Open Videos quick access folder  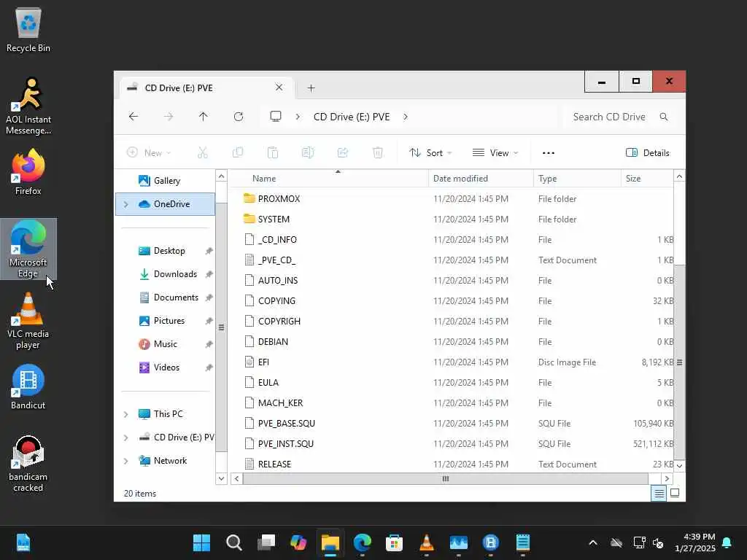pyautogui.click(x=165, y=367)
